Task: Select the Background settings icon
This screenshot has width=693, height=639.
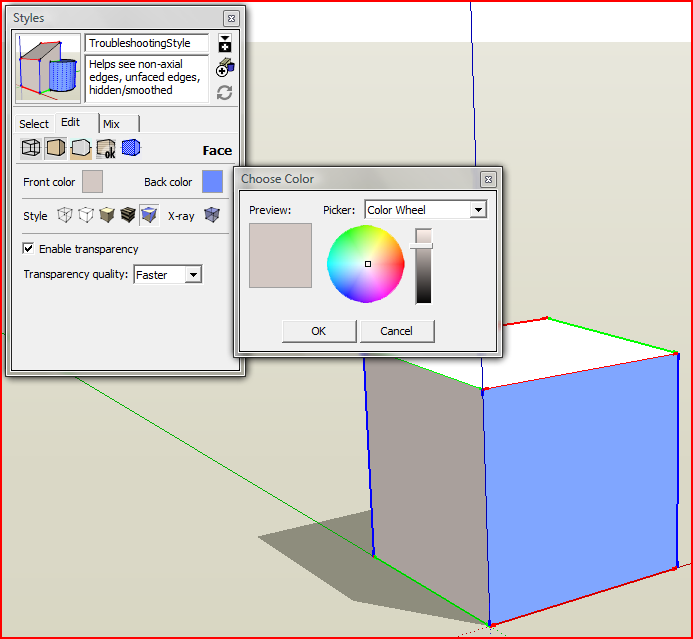Action: point(81,149)
